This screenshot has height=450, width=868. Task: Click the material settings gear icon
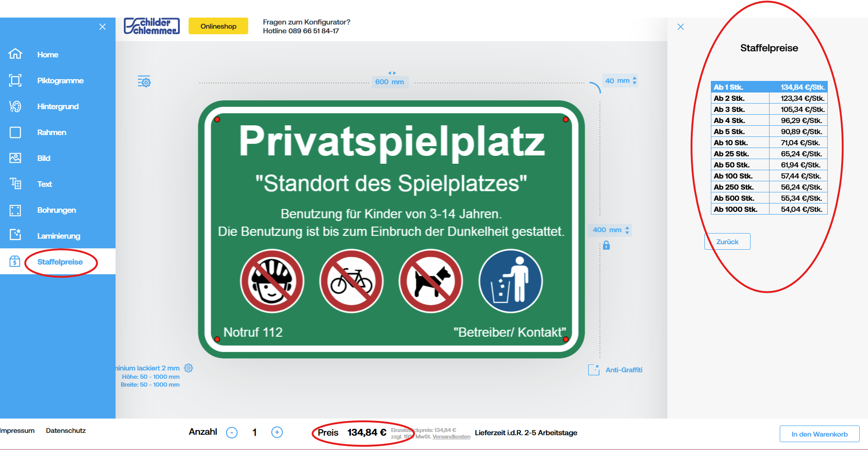(x=189, y=368)
